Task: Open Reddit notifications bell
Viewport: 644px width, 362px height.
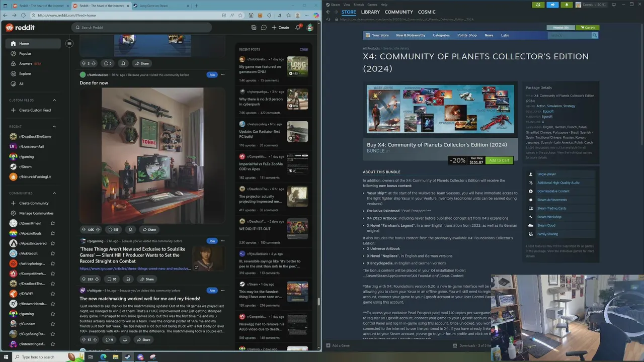Action: (298, 28)
